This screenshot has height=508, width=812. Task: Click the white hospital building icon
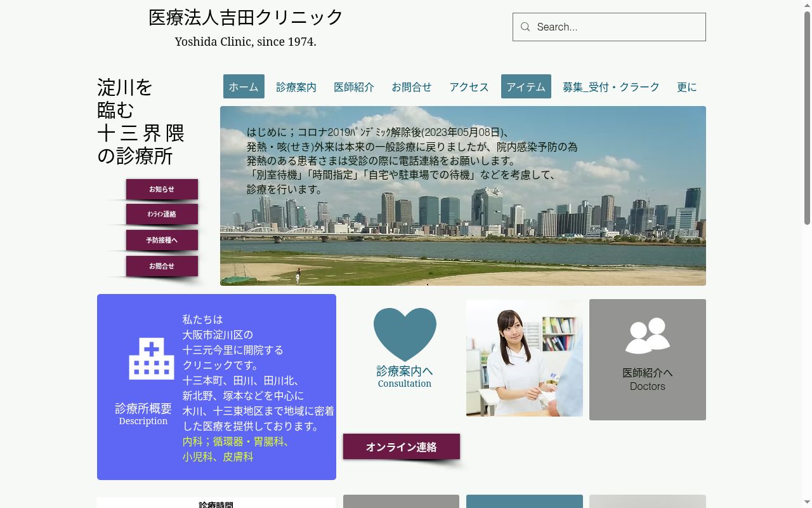152,359
